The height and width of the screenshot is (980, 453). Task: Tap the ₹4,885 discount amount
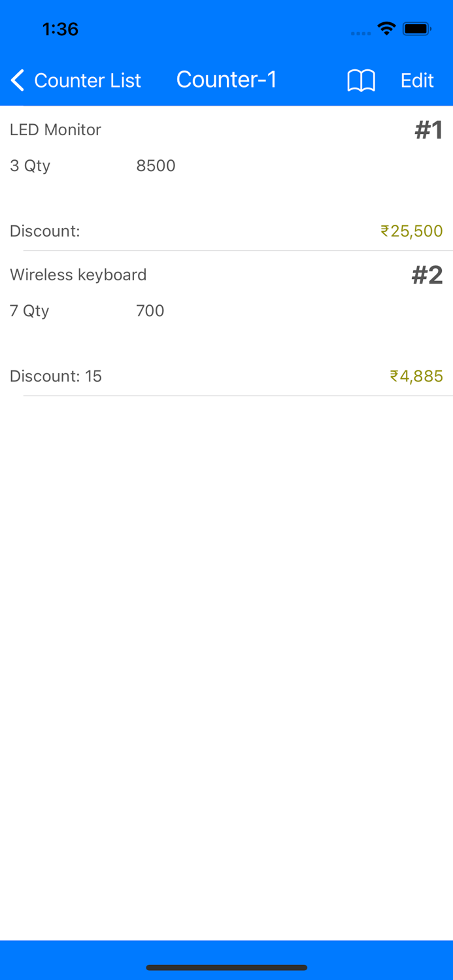[416, 376]
